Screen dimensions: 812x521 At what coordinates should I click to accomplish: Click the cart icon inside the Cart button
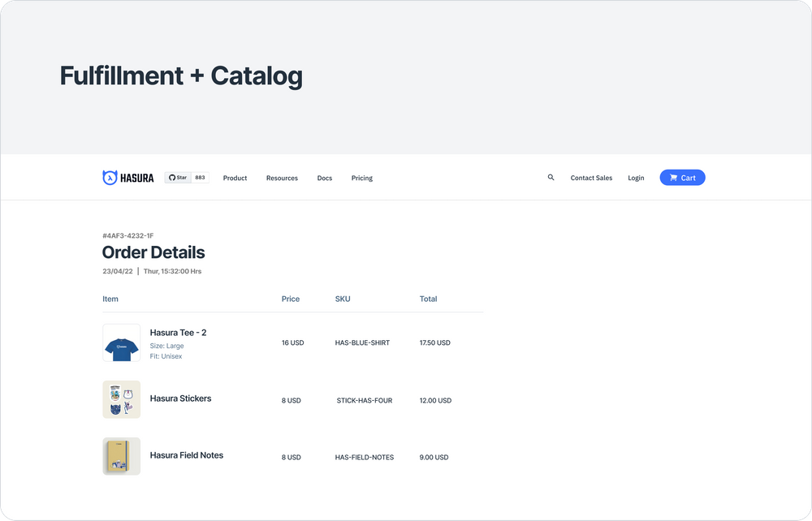coord(675,177)
